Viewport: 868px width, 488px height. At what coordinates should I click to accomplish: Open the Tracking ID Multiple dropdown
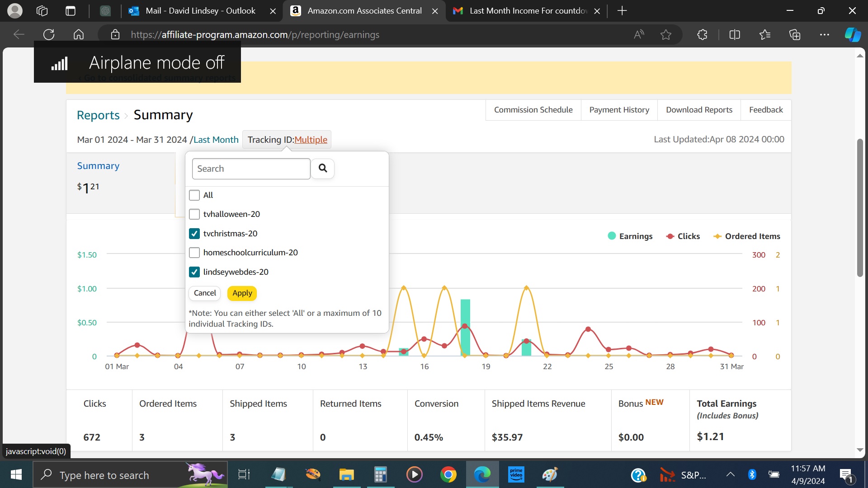(311, 140)
